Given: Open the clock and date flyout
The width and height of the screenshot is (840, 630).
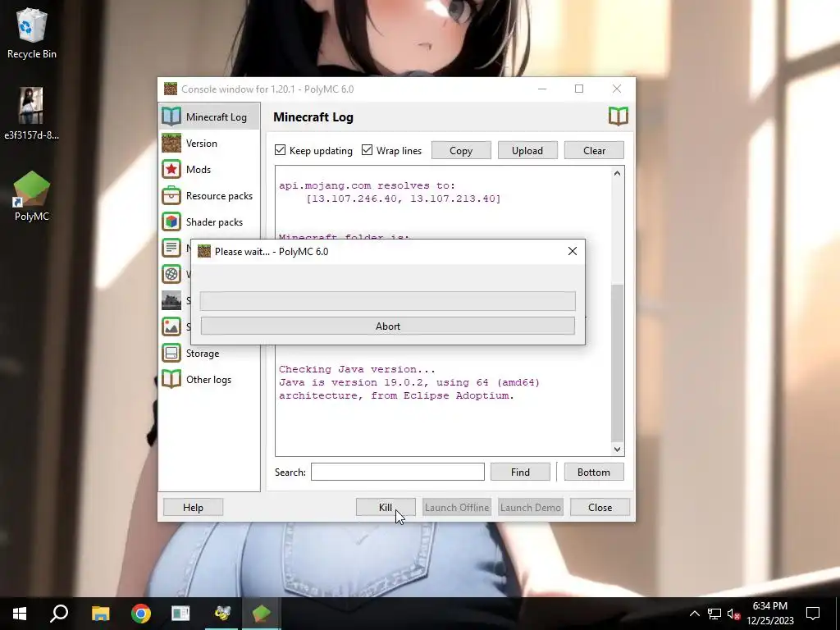Looking at the screenshot, I should (770, 614).
